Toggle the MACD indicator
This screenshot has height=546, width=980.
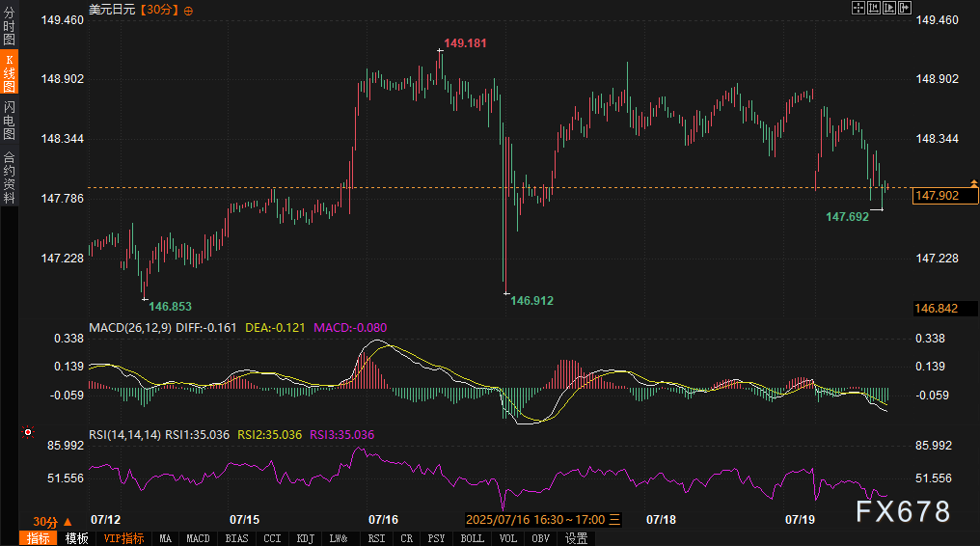click(198, 538)
